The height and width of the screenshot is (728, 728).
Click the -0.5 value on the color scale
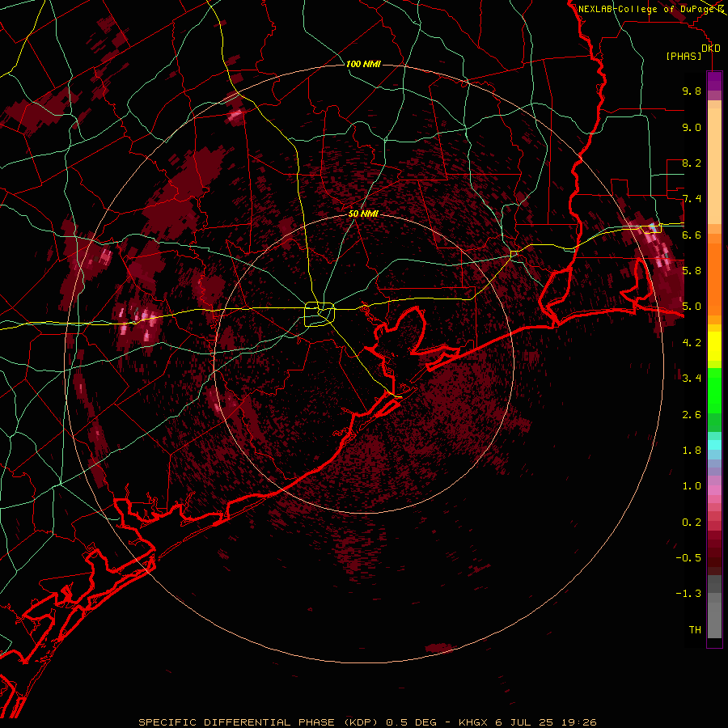(688, 558)
